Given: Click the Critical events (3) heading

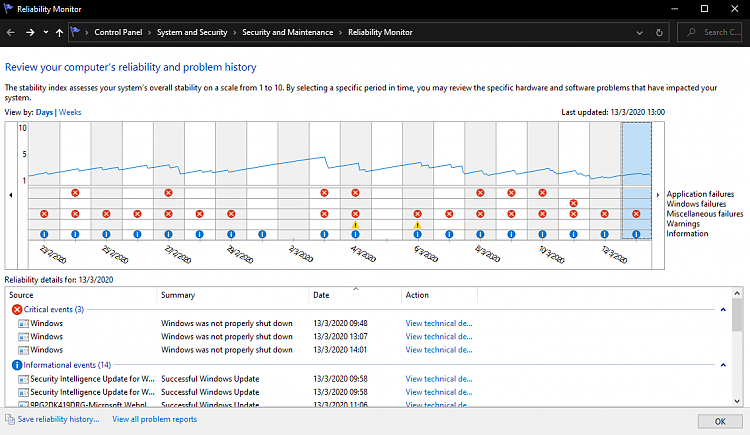Looking at the screenshot, I should 54,310.
